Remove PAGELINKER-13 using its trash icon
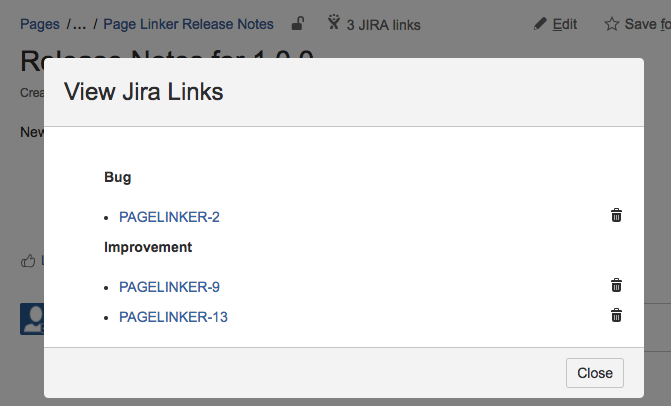 pyautogui.click(x=617, y=316)
